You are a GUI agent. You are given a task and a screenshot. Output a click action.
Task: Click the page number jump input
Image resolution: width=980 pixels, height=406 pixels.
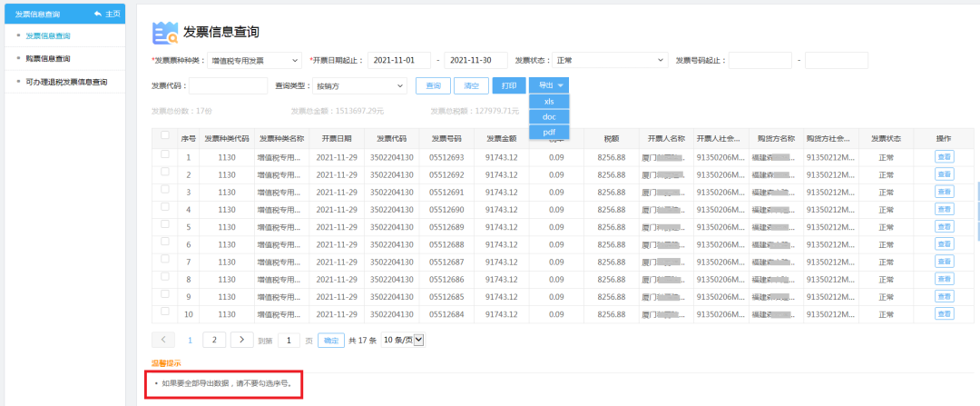[x=289, y=341]
